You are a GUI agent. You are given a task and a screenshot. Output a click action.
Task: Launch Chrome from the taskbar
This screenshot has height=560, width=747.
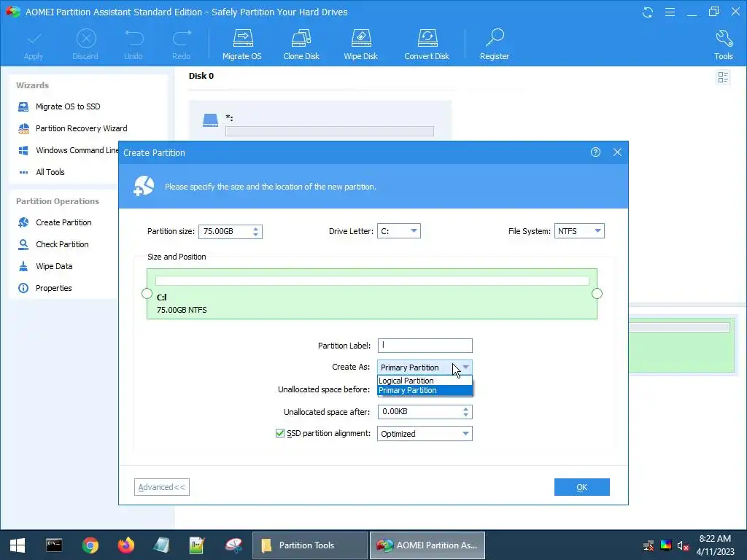tap(90, 545)
